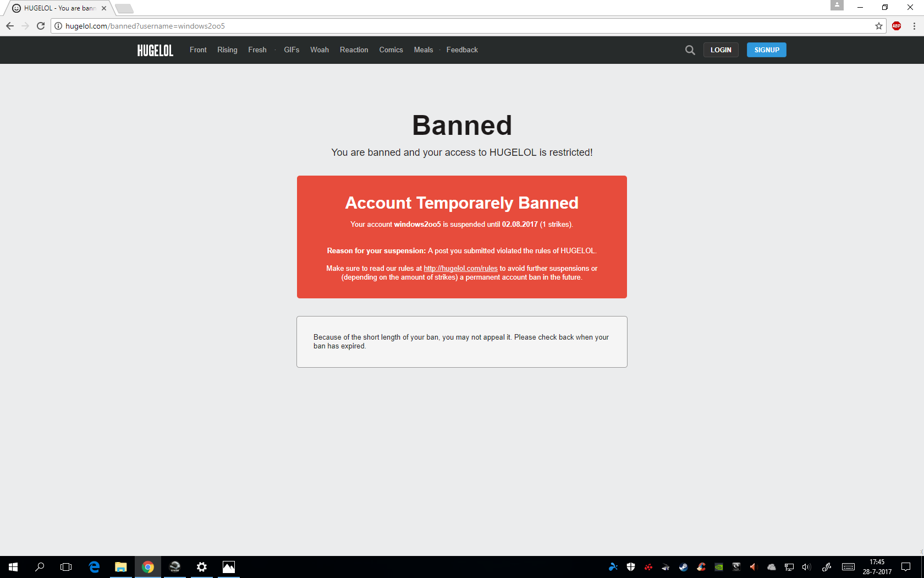Open the Adblock Plus extension icon
924x578 pixels.
(897, 26)
